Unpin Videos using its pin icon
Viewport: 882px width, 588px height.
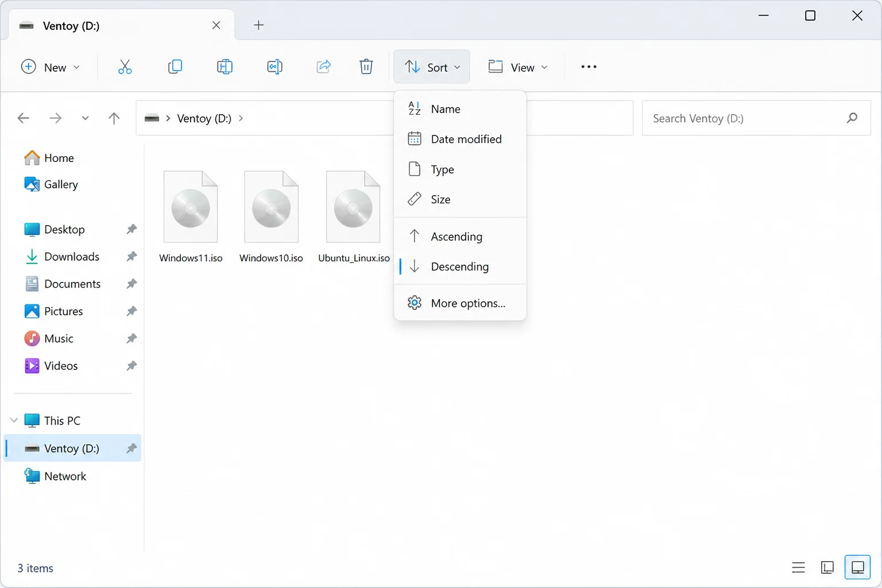pos(131,366)
